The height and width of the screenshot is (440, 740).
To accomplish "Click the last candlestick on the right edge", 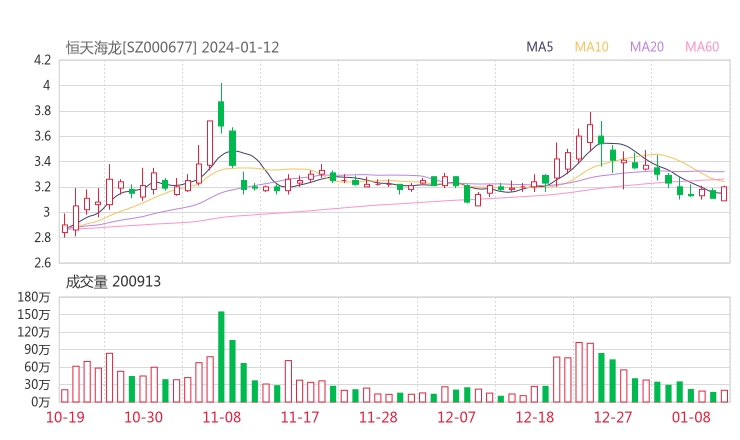I will coord(724,194).
